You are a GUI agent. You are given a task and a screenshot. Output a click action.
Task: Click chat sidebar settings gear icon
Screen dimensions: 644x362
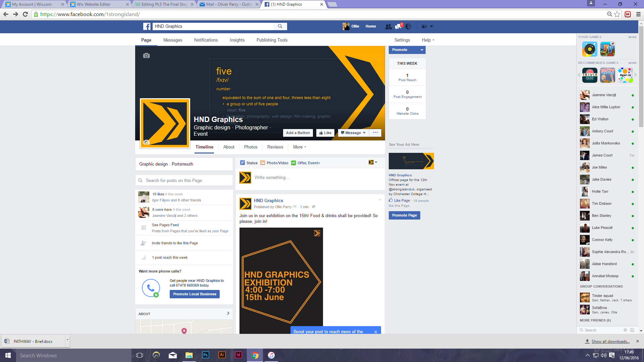pyautogui.click(x=625, y=330)
